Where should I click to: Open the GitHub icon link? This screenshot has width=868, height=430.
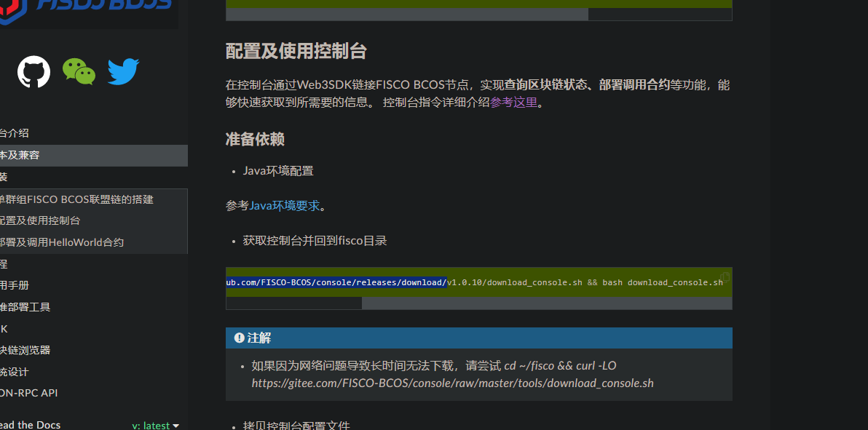click(x=33, y=71)
